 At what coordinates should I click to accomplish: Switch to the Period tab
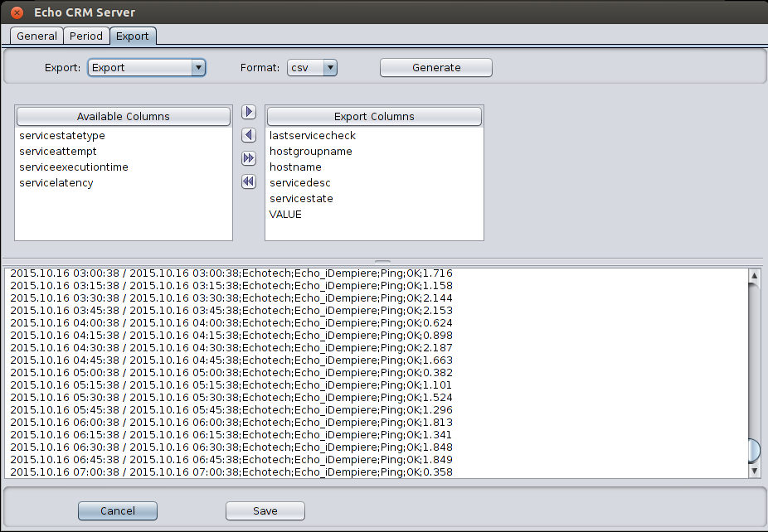tap(86, 36)
